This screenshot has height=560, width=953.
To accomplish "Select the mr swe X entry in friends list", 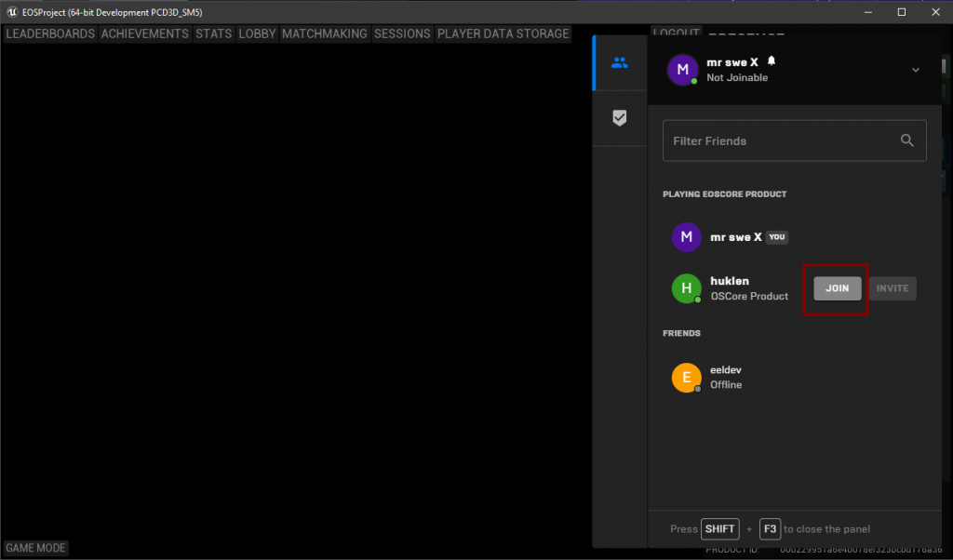I will 735,237.
